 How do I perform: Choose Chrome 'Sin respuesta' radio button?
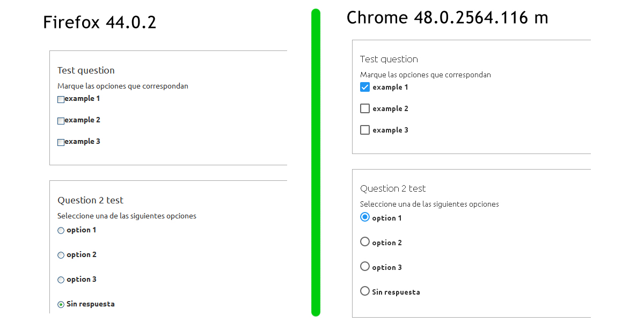[x=365, y=291]
